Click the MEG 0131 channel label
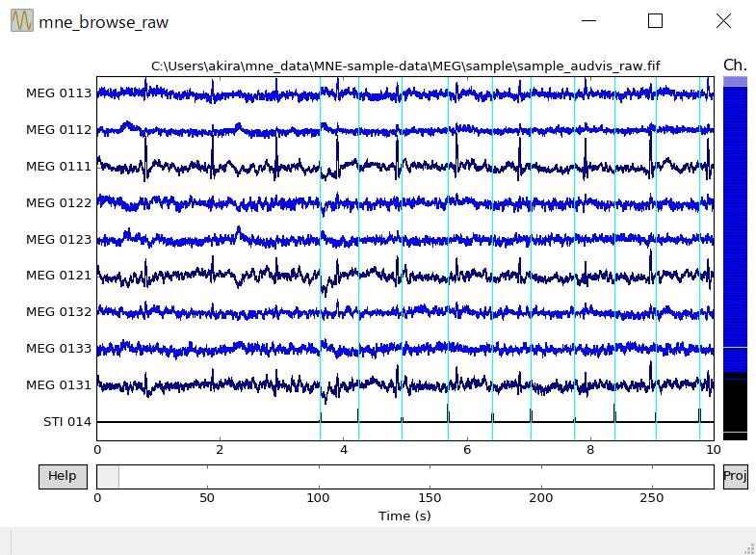This screenshot has height=555, width=756. [x=59, y=385]
